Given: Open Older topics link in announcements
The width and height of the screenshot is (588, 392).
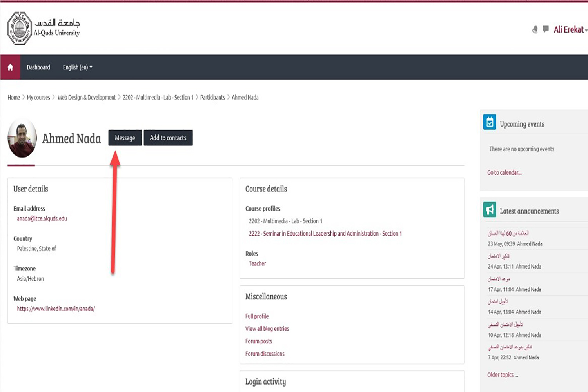Looking at the screenshot, I should point(503,375).
